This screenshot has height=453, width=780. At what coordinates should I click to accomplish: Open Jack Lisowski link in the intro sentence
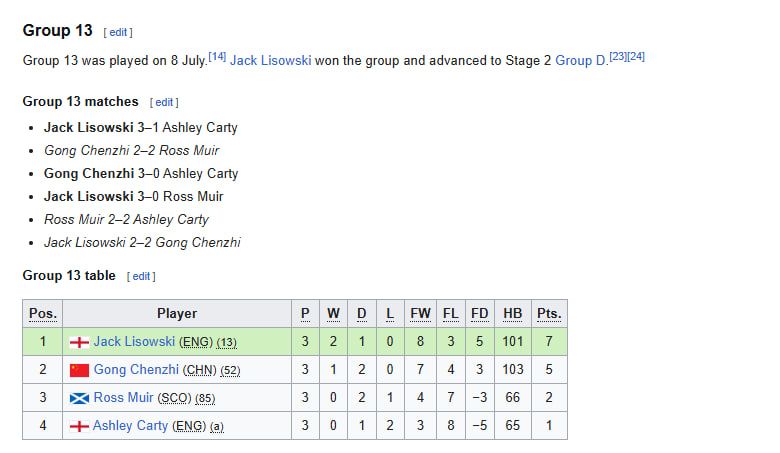coord(271,61)
